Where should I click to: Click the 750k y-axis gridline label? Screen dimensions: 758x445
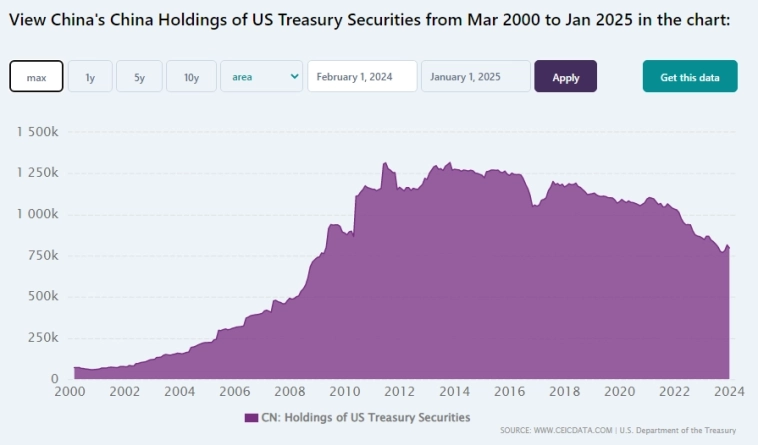(42, 255)
